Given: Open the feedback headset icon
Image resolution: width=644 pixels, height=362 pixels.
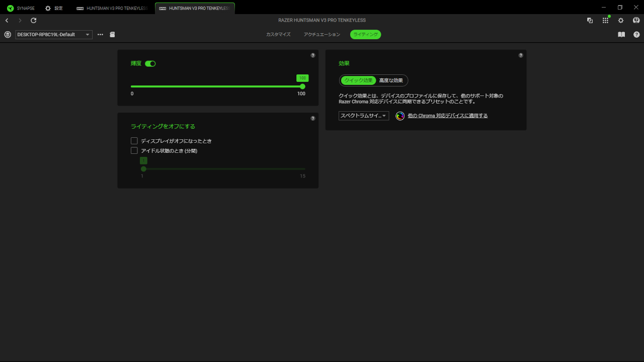Looking at the screenshot, I should [636, 21].
